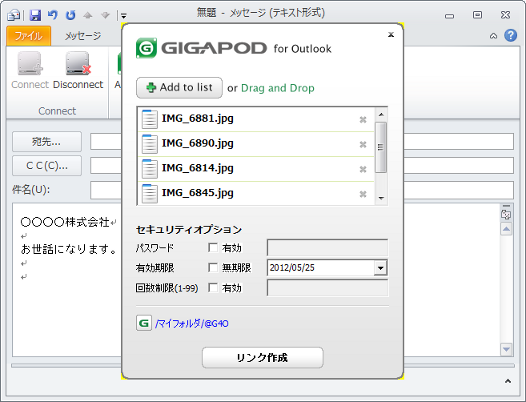Click in the CC field on the right side
The height and width of the screenshot is (402, 526).
point(458,165)
